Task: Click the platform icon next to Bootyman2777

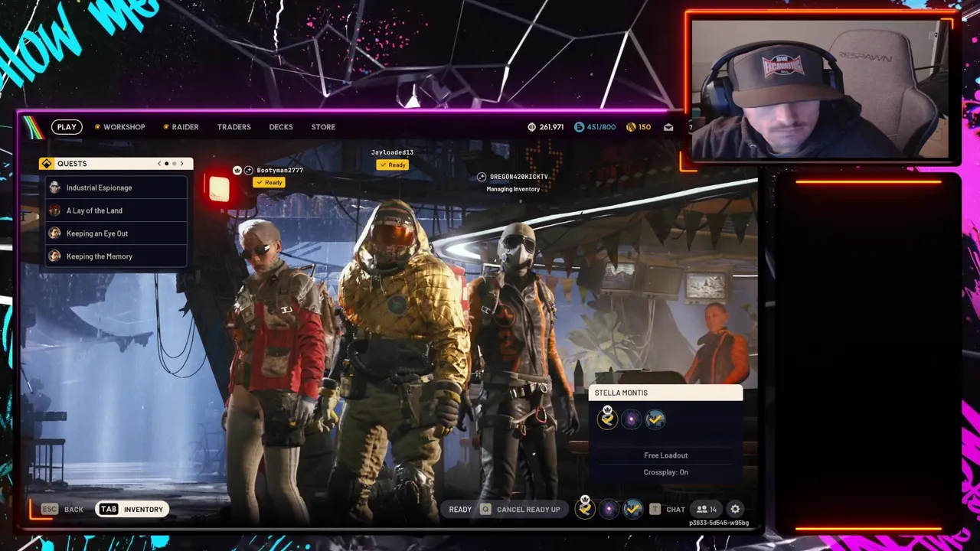Action: click(249, 170)
